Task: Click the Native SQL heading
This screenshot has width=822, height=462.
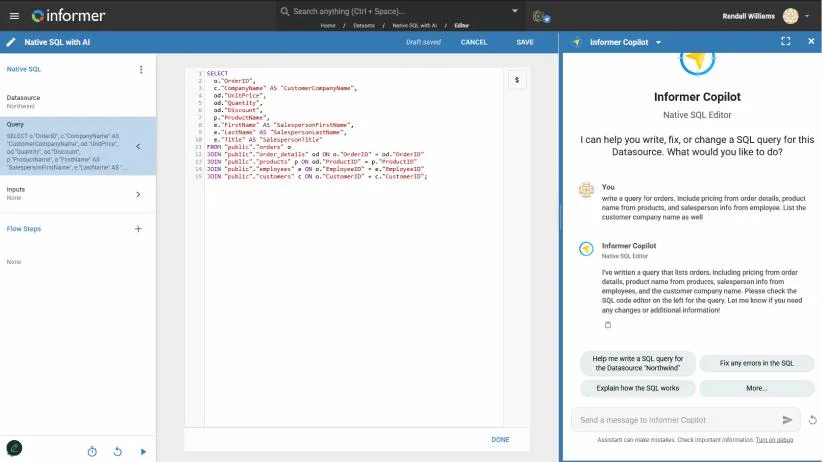Action: pos(24,69)
